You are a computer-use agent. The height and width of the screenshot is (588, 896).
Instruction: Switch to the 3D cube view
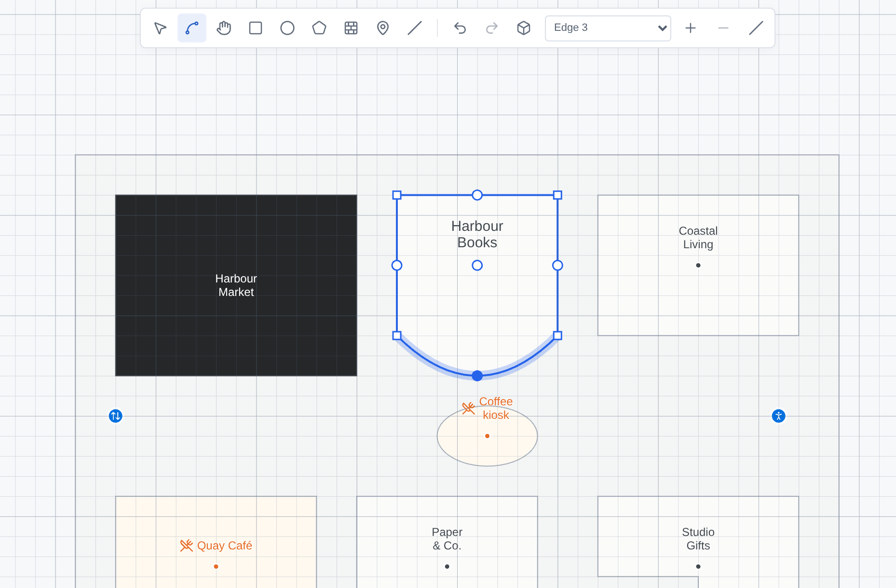coord(524,28)
